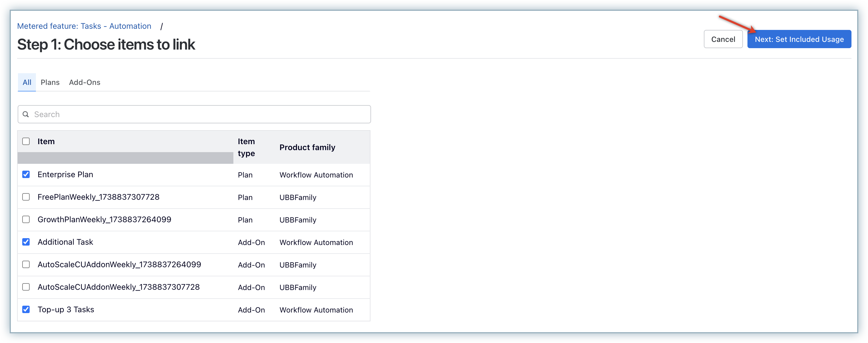
Task: Check AutoScaleCUAddonWeekly_1738837264099 checkbox
Action: click(x=26, y=264)
